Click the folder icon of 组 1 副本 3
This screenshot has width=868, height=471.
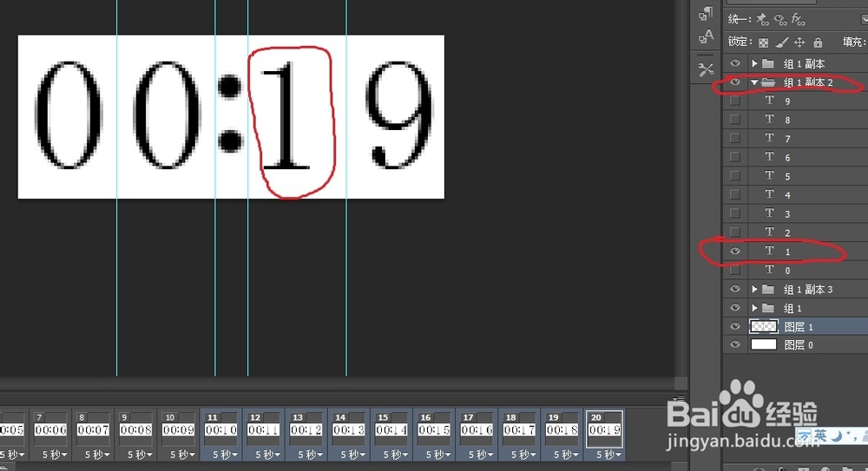pyautogui.click(x=768, y=289)
